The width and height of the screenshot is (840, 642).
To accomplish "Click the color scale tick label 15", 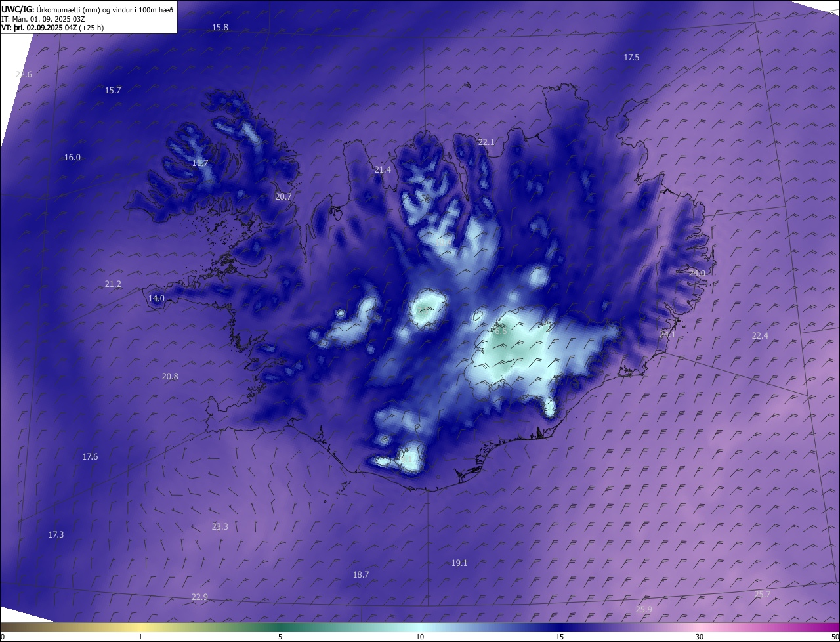I will click(x=560, y=637).
